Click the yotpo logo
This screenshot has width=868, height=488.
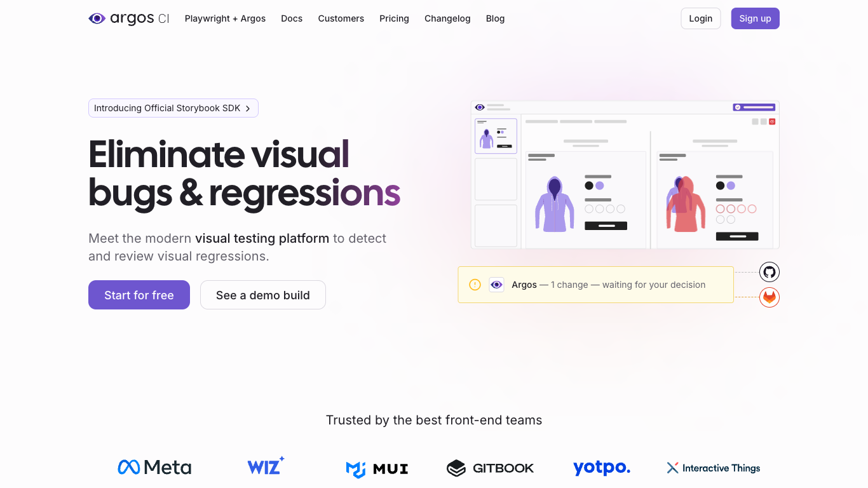(602, 468)
